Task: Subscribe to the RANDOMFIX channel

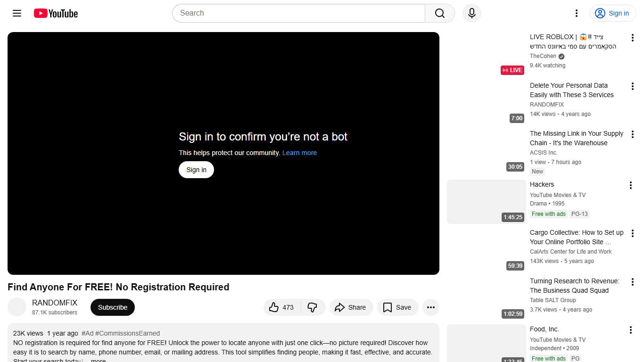Action: click(x=112, y=307)
